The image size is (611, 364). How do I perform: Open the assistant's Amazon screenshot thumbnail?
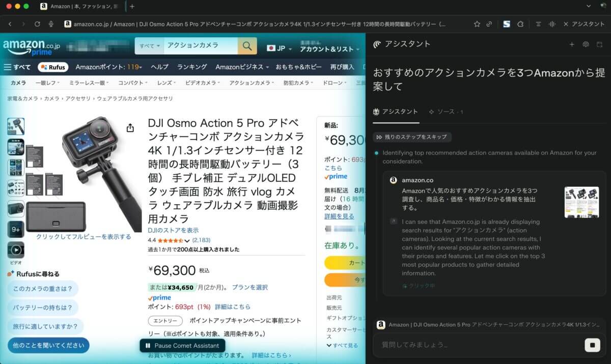pyautogui.click(x=581, y=202)
